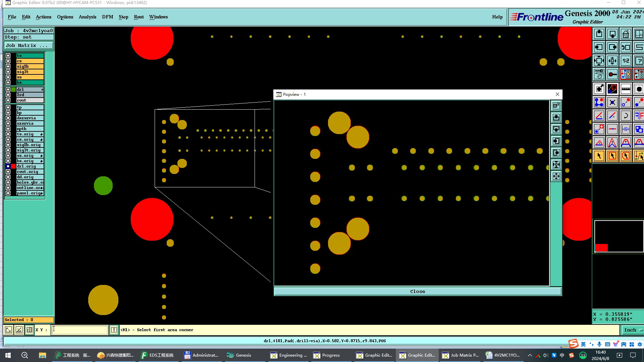Open the Inch units dropdown
Image resolution: width=644 pixels, height=362 pixels.
[x=632, y=330]
